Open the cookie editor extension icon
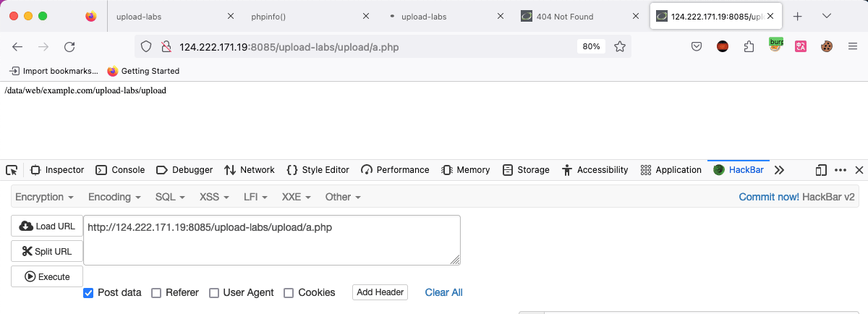 [827, 46]
